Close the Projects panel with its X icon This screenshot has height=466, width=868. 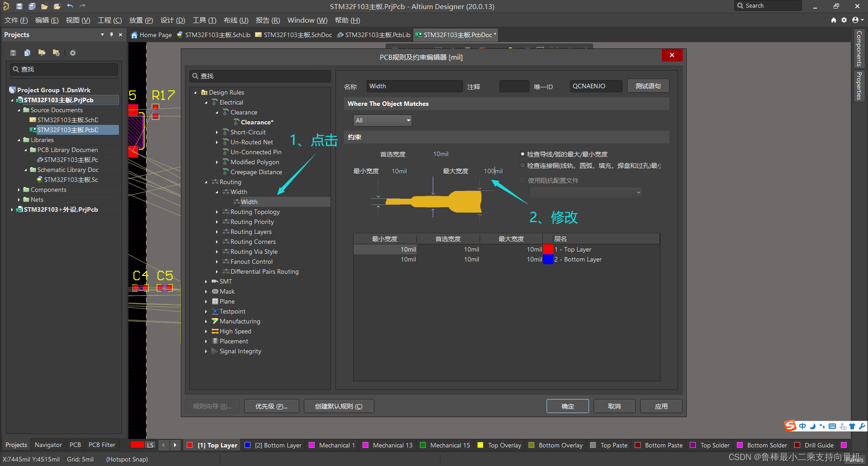[x=120, y=34]
